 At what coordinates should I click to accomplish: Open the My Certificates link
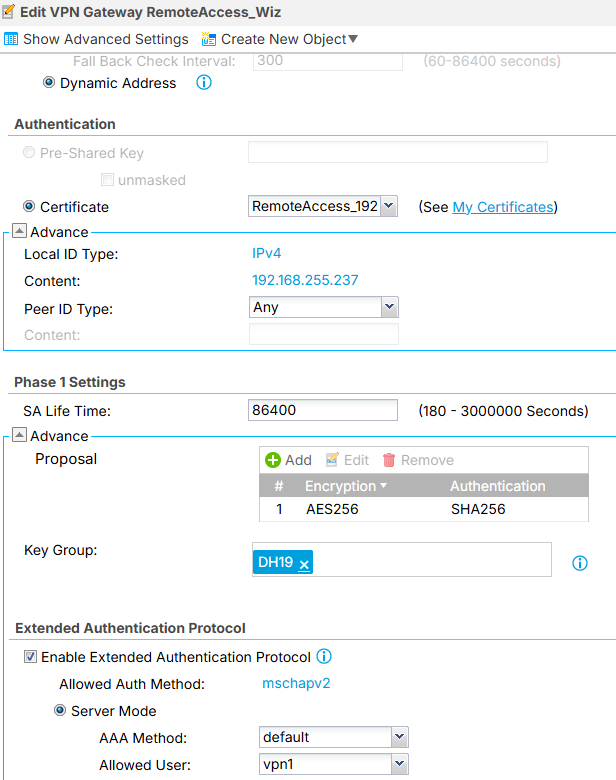[x=502, y=207]
